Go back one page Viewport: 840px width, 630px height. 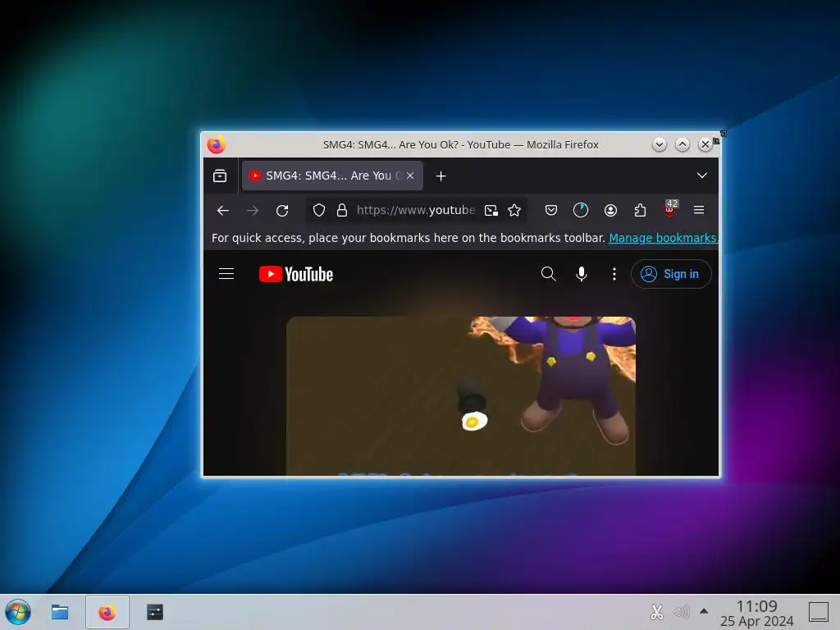tap(223, 211)
